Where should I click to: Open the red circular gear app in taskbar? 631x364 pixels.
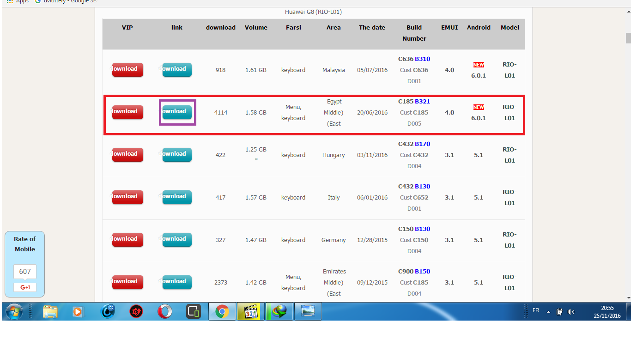coord(136,312)
